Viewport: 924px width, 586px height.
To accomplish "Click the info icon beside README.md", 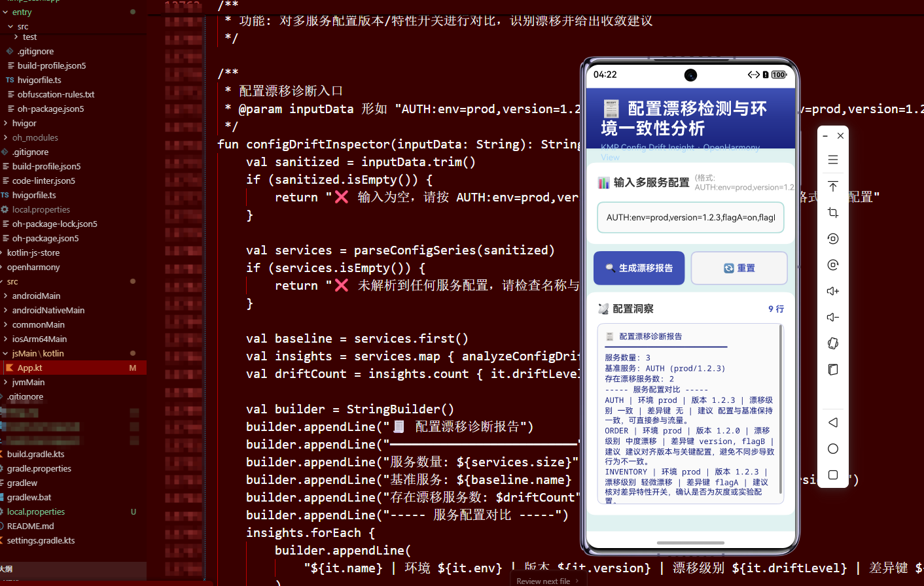I will click(x=3, y=526).
